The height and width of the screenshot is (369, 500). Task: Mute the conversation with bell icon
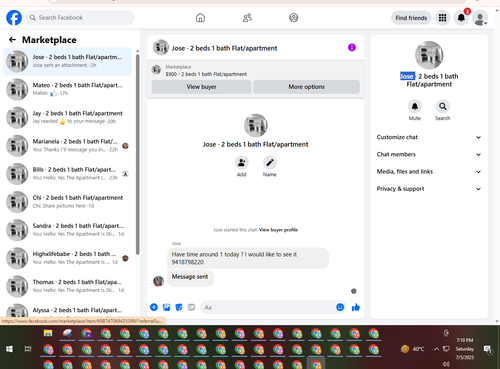(415, 106)
